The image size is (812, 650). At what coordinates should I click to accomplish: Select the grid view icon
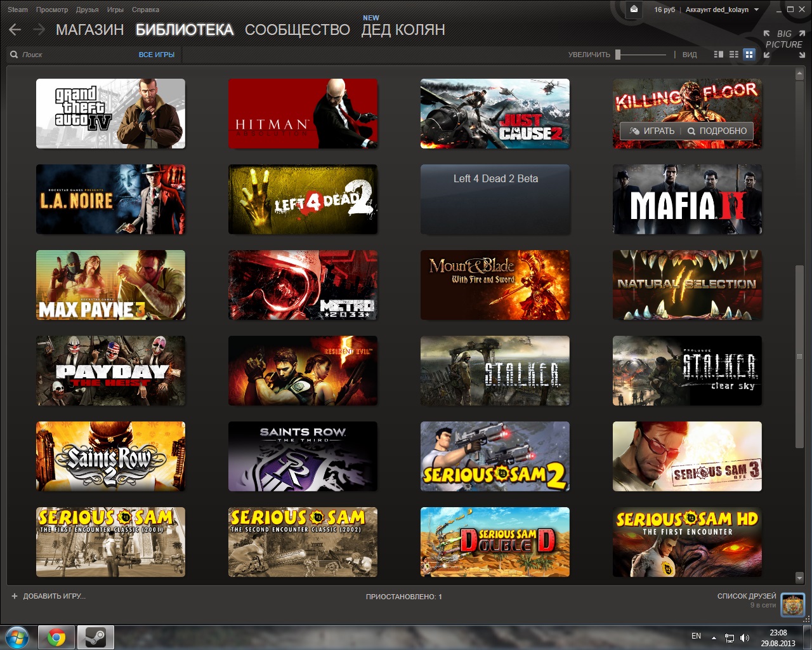[x=749, y=55]
